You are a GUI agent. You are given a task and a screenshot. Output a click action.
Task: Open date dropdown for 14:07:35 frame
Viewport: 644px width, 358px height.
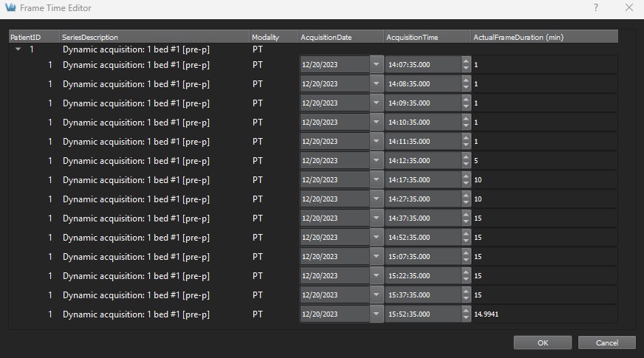pos(377,65)
